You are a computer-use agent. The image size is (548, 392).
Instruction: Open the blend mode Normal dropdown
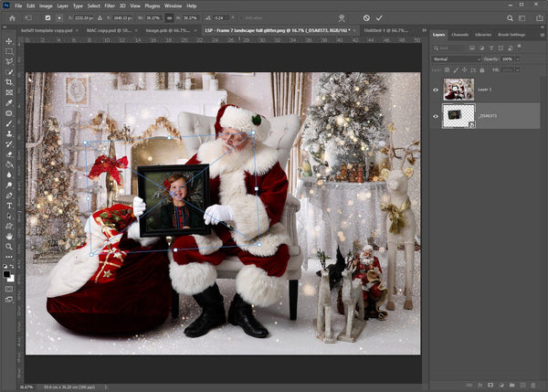[x=456, y=58]
